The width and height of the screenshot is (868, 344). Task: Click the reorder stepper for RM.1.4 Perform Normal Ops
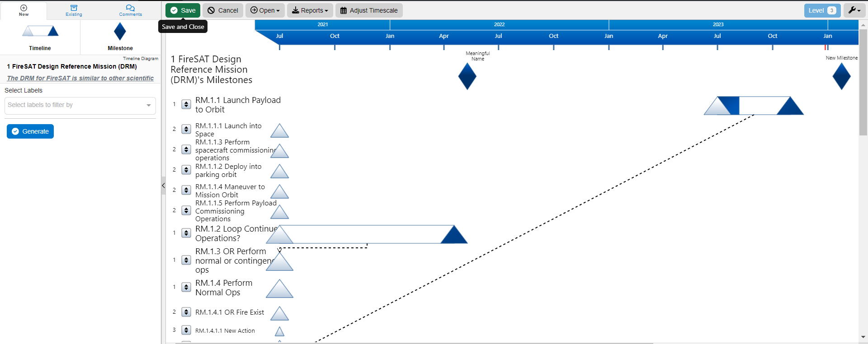186,287
